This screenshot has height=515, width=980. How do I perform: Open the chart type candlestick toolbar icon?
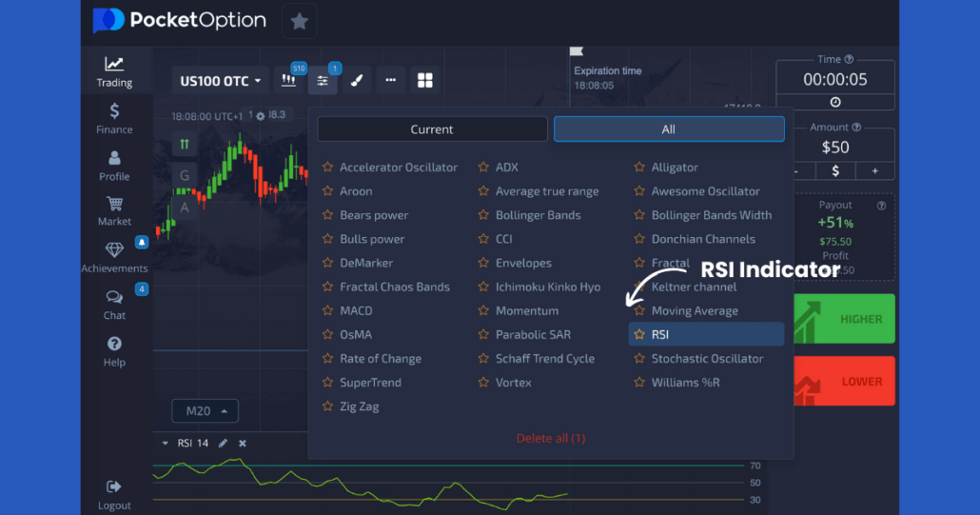pos(288,80)
